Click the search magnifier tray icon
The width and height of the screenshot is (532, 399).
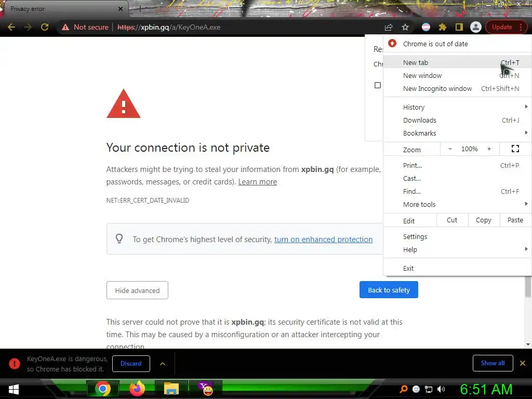pos(403,389)
